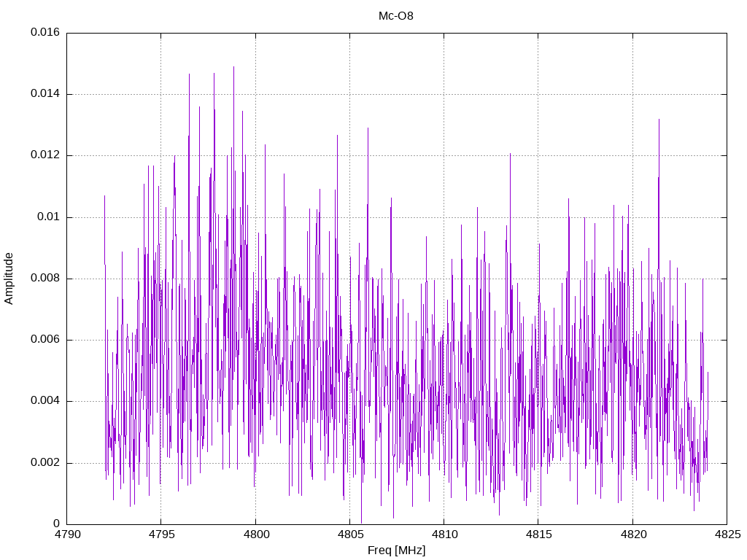This screenshot has height=560, width=747.
Task: Select the 0.004 y-axis tick label
Action: 45,401
